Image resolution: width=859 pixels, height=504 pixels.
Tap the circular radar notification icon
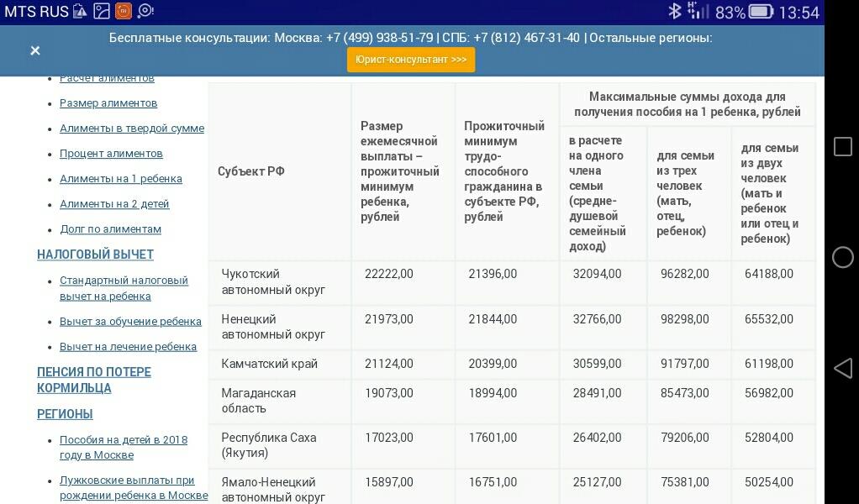coord(145,11)
